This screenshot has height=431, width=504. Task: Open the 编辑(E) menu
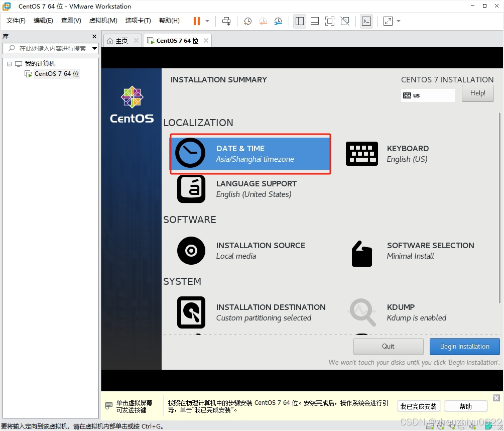[43, 21]
